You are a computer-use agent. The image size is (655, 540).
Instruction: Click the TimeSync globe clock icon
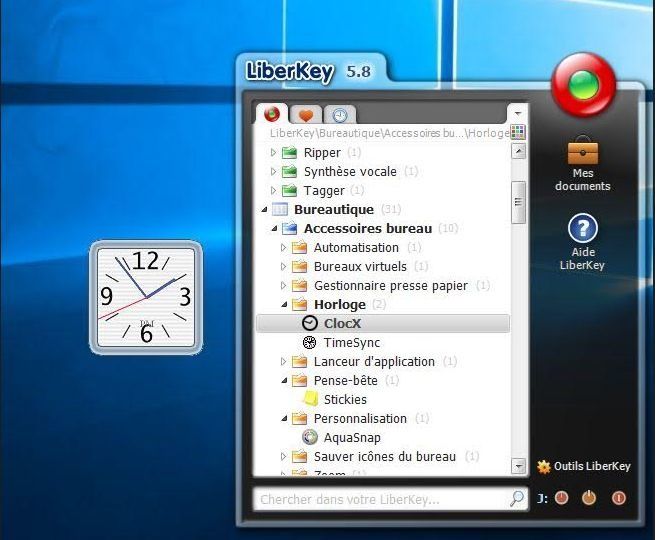(309, 342)
